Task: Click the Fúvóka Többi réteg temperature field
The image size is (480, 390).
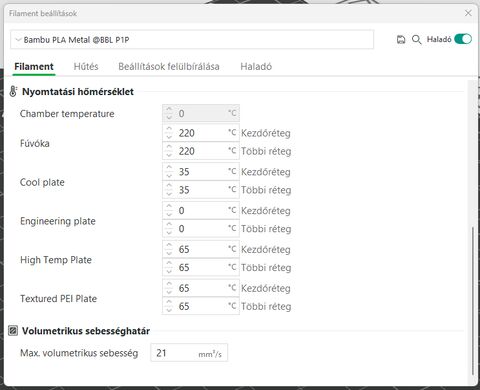Action: (x=201, y=151)
